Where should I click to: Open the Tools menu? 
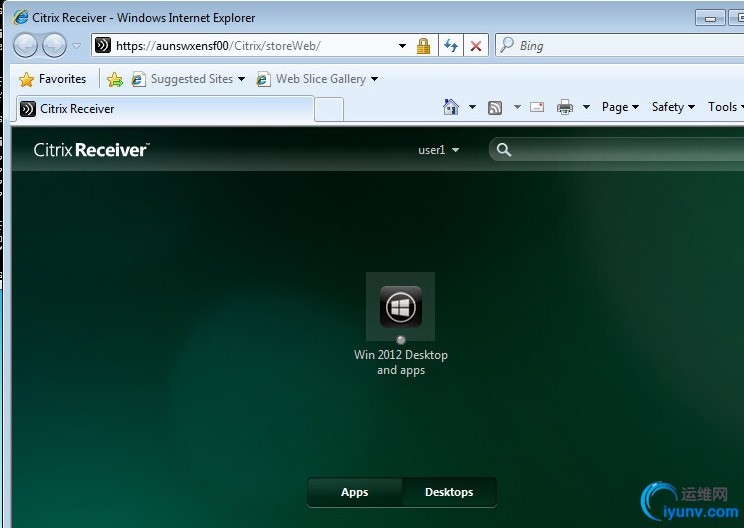click(726, 107)
